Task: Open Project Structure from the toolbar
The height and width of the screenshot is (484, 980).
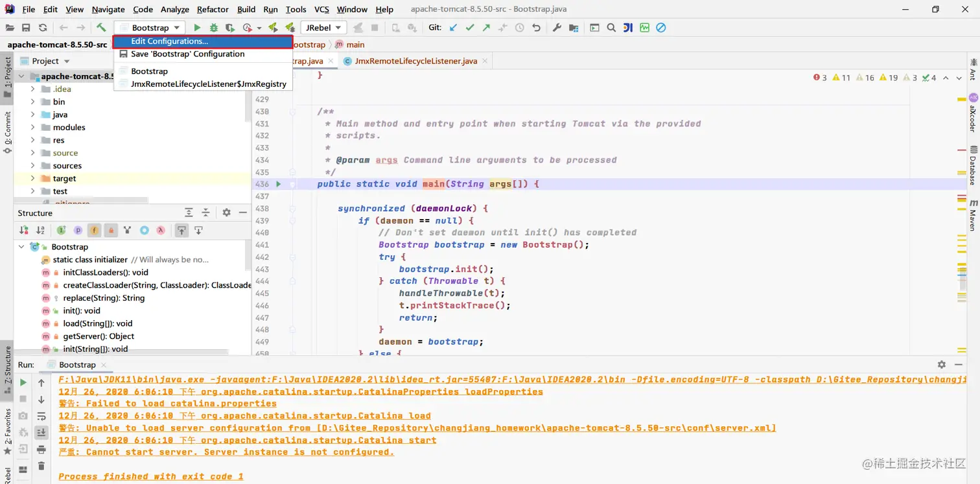Action: click(x=574, y=28)
